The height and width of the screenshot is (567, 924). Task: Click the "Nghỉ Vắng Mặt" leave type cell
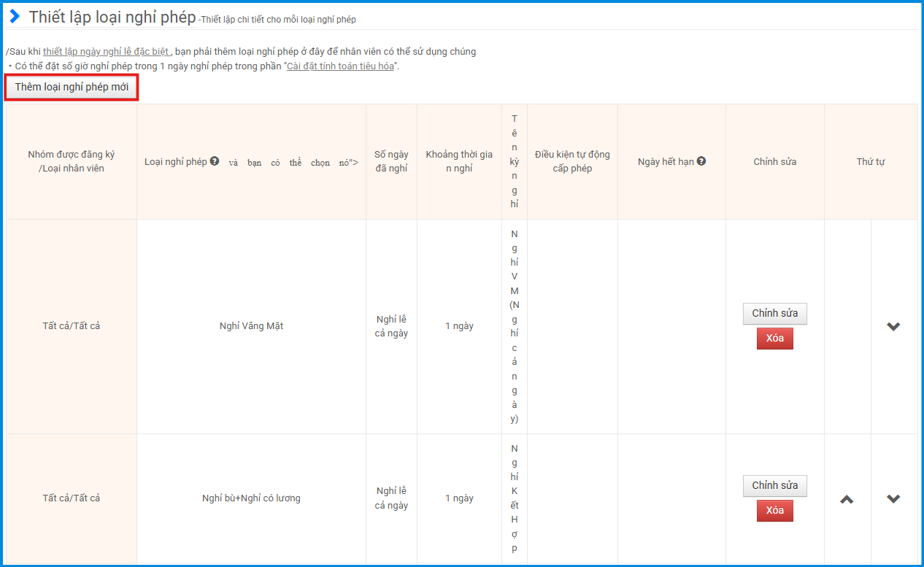pos(251,326)
